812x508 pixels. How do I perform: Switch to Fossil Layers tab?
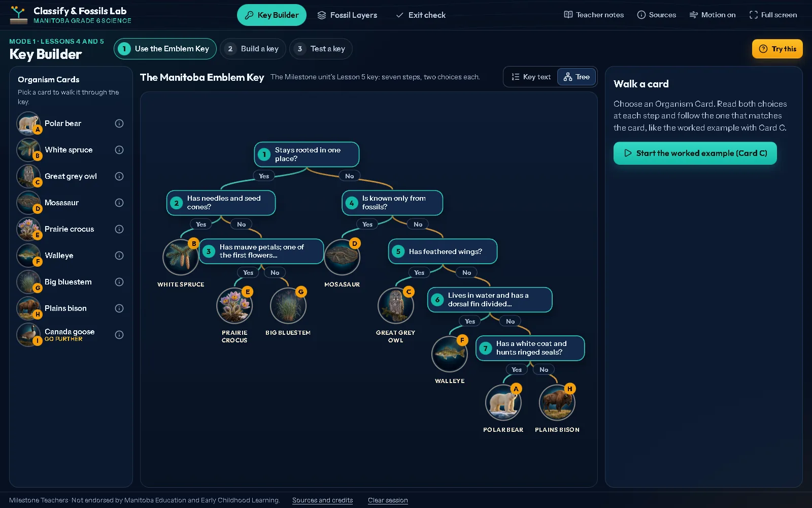pyautogui.click(x=348, y=15)
